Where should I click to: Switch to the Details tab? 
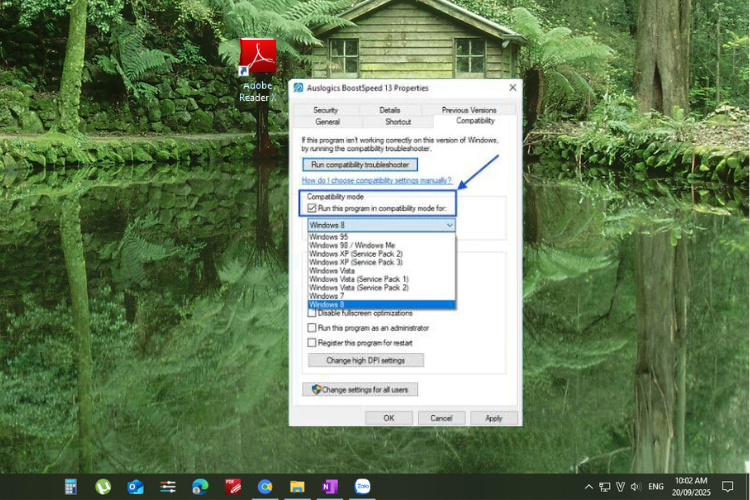click(390, 110)
